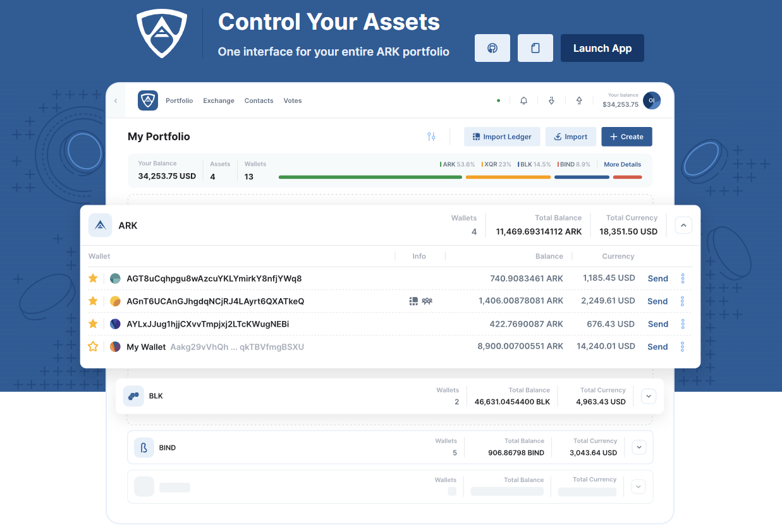
Task: Click the Ledger icon in the AGnT6UC row
Action: 414,301
